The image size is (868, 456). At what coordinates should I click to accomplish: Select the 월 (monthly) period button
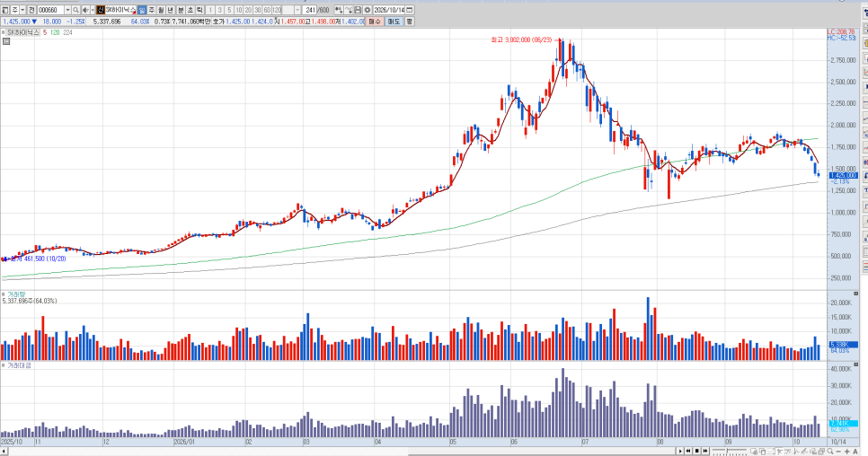(161, 10)
